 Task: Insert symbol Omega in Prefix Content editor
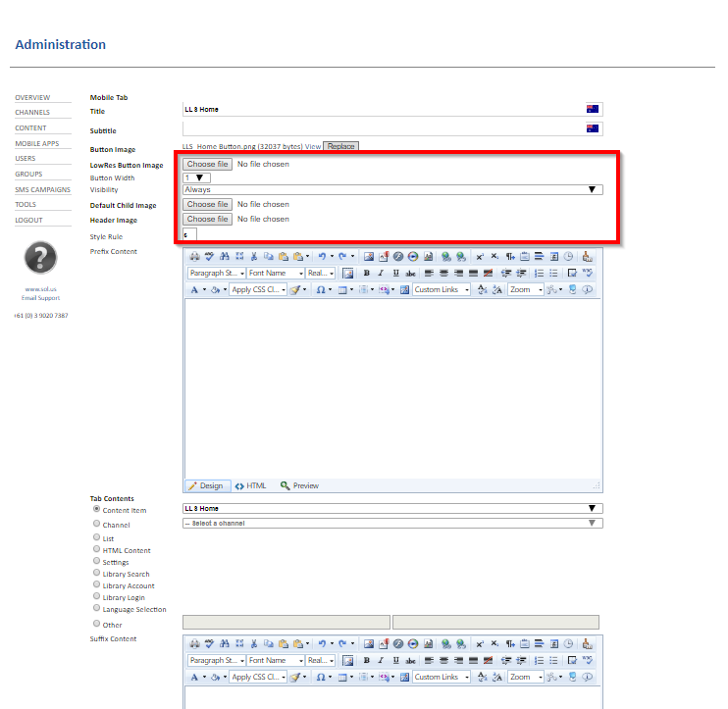321,289
